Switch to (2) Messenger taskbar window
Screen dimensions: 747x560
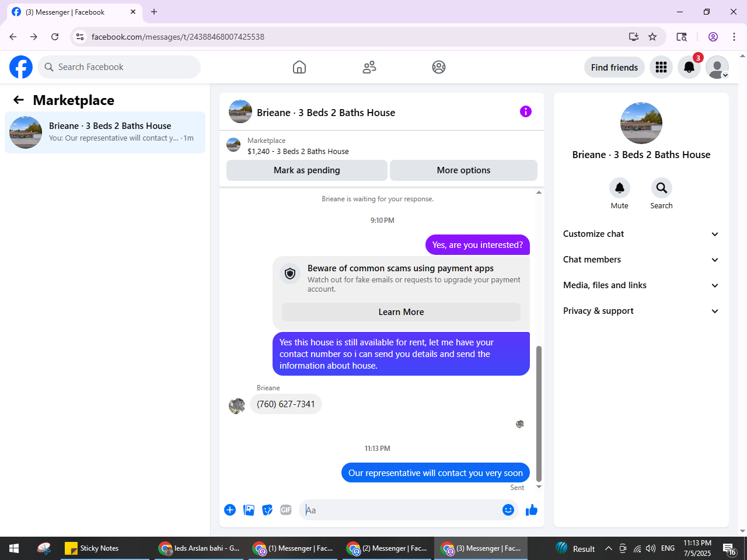388,548
